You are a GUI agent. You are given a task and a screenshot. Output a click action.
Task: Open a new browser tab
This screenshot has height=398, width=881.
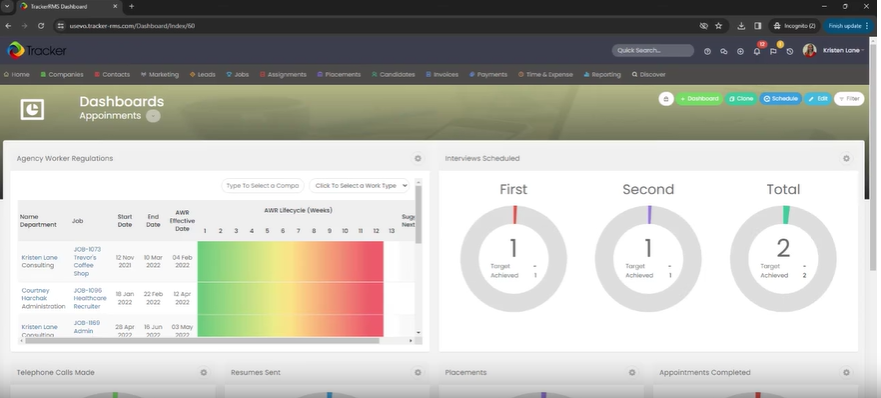click(x=131, y=6)
